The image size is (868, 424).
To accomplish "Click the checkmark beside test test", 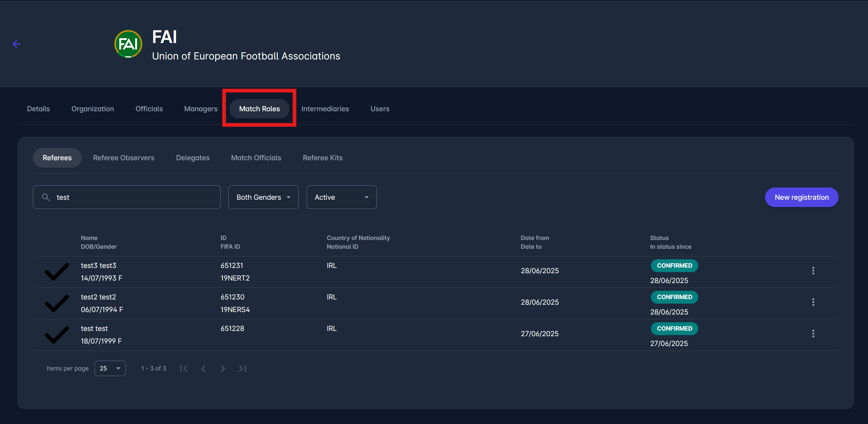I will [56, 334].
